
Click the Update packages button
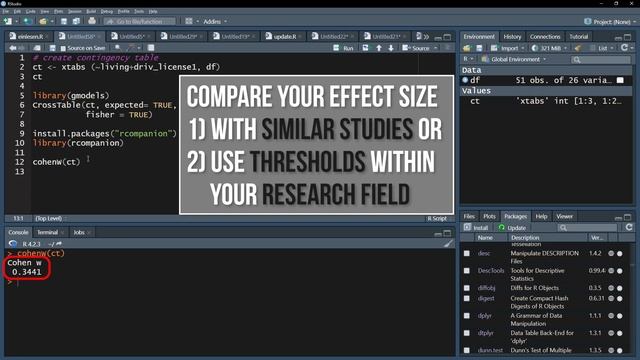[x=512, y=227]
